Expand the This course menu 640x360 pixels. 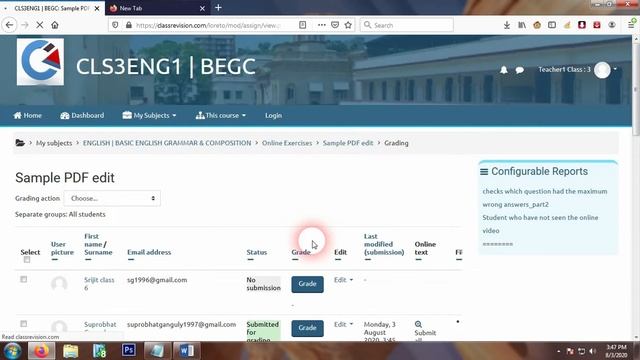point(221,116)
